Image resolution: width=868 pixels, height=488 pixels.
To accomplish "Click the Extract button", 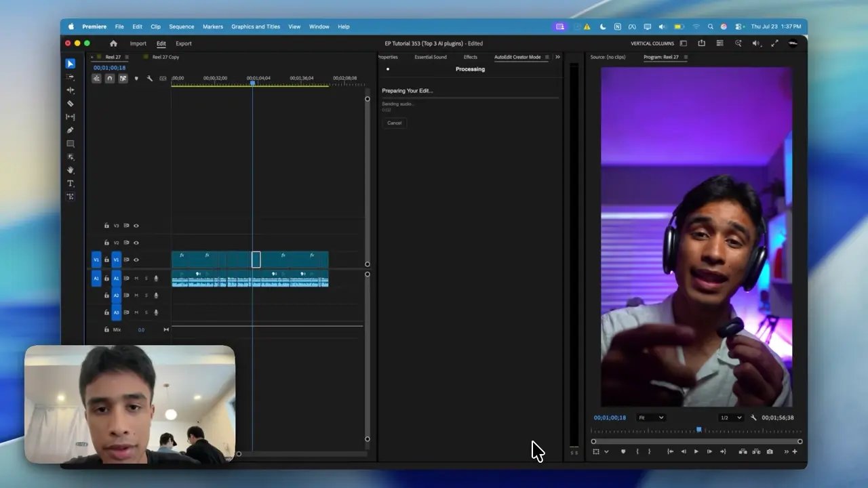I will coord(755,451).
